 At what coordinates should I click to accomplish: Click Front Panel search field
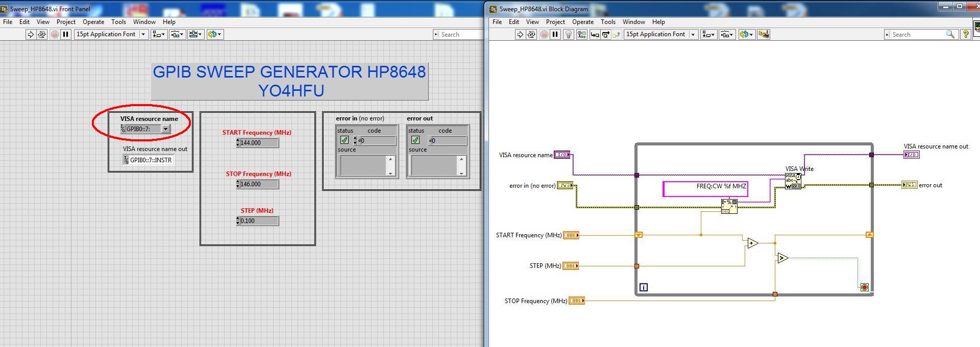click(461, 34)
